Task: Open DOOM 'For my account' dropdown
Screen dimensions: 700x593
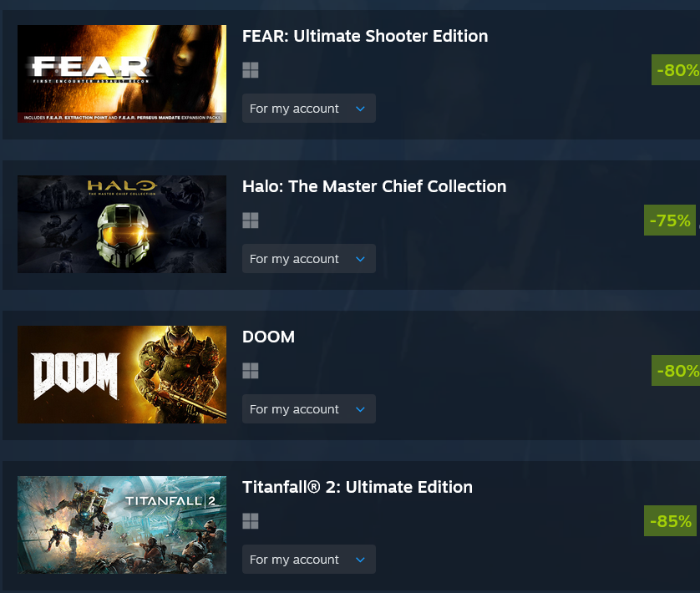Action: [309, 409]
